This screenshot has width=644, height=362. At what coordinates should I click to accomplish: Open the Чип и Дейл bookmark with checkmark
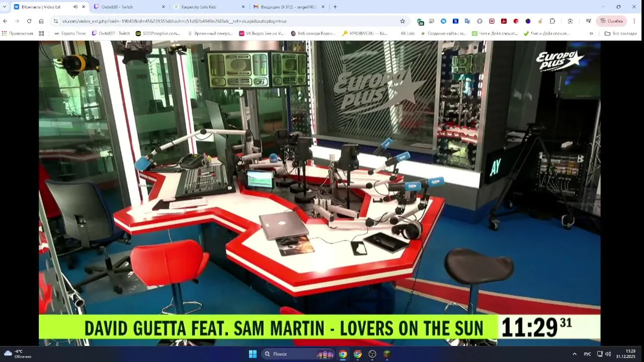tap(547, 34)
